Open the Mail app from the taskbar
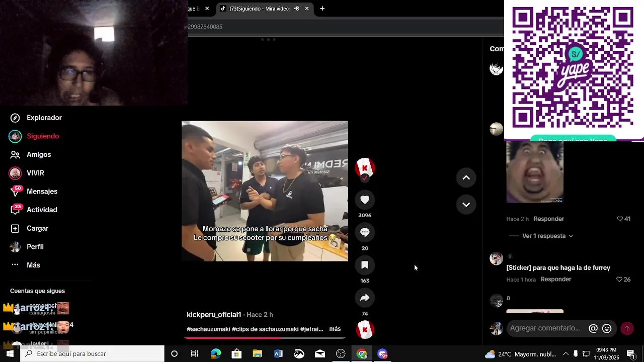The height and width of the screenshot is (362, 644). pos(320,354)
